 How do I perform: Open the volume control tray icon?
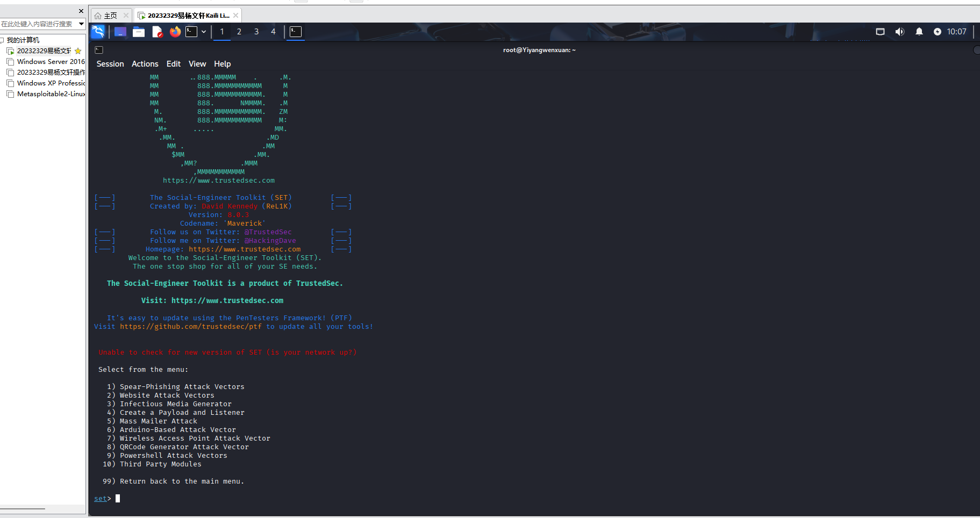(899, 32)
